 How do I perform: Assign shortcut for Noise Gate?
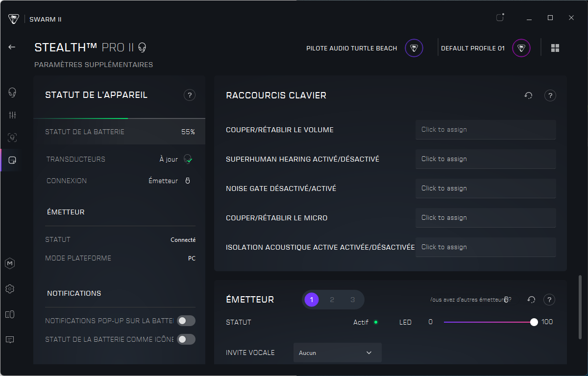tap(486, 188)
